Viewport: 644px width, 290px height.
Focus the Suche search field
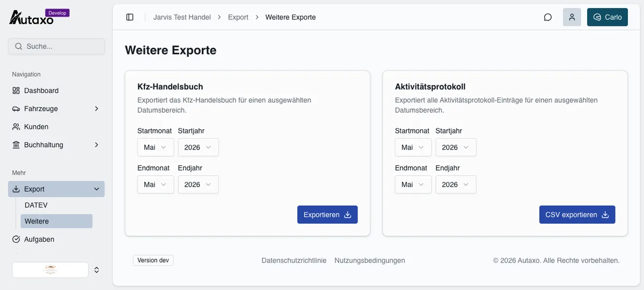pyautogui.click(x=56, y=46)
